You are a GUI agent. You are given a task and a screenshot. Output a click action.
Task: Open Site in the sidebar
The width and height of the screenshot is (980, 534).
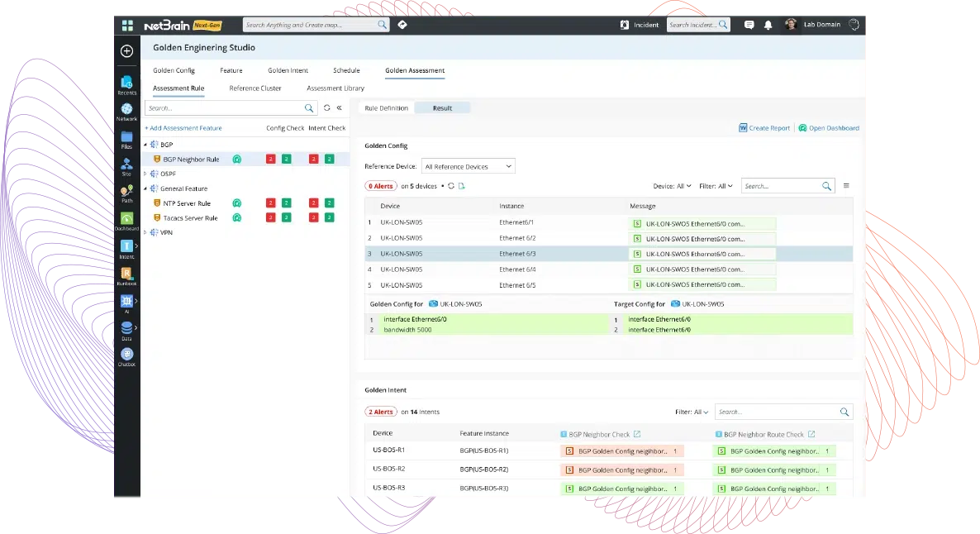pos(127,167)
